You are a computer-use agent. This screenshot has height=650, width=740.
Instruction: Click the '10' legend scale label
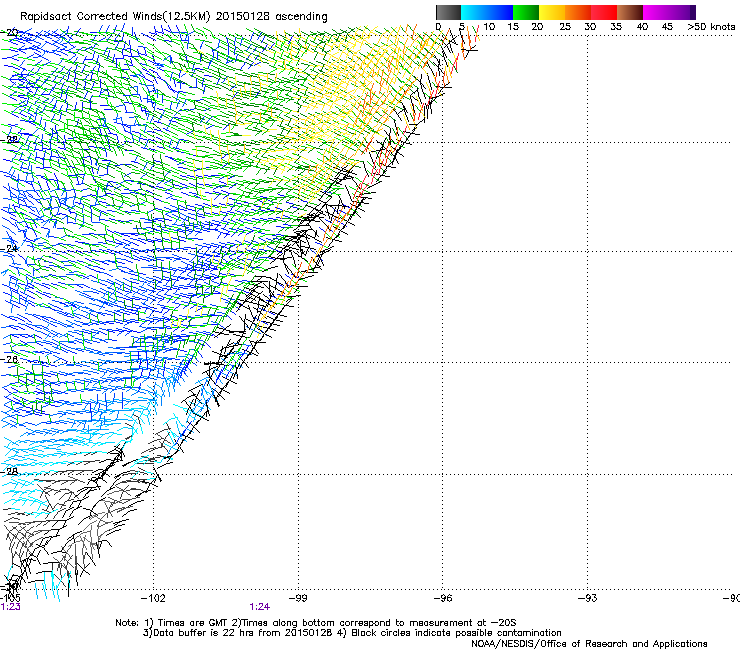click(x=489, y=27)
